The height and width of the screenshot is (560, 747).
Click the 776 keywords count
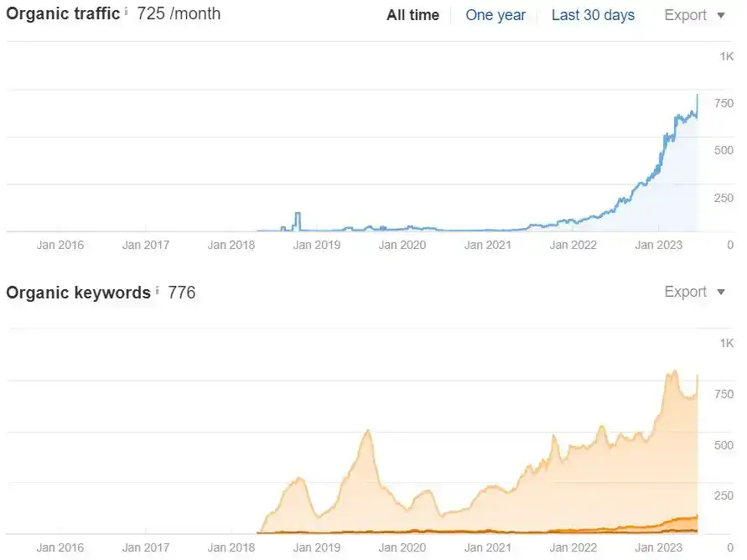[182, 293]
